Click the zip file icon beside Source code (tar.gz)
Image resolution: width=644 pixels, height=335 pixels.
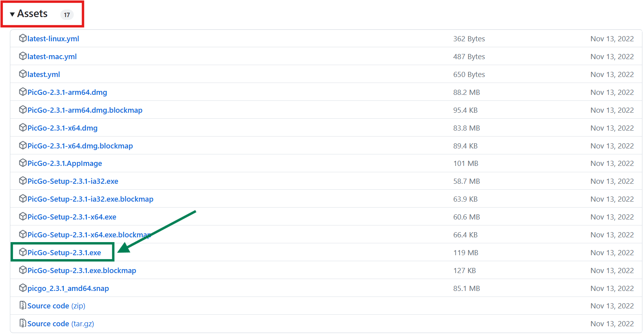click(23, 323)
